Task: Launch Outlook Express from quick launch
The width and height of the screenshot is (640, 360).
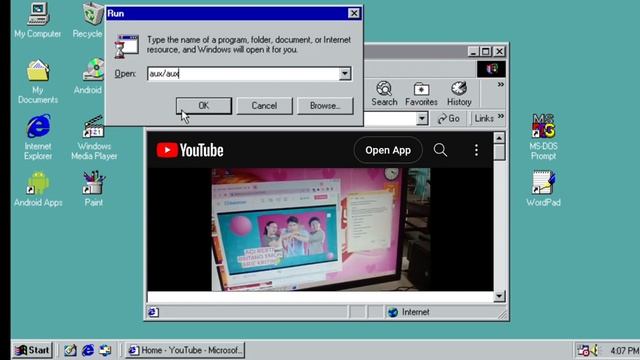Action: [x=105, y=350]
